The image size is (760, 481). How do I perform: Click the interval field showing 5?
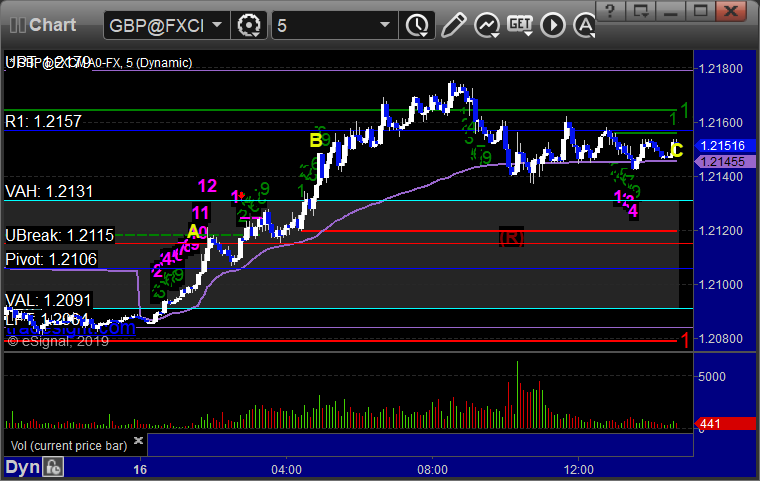(334, 25)
